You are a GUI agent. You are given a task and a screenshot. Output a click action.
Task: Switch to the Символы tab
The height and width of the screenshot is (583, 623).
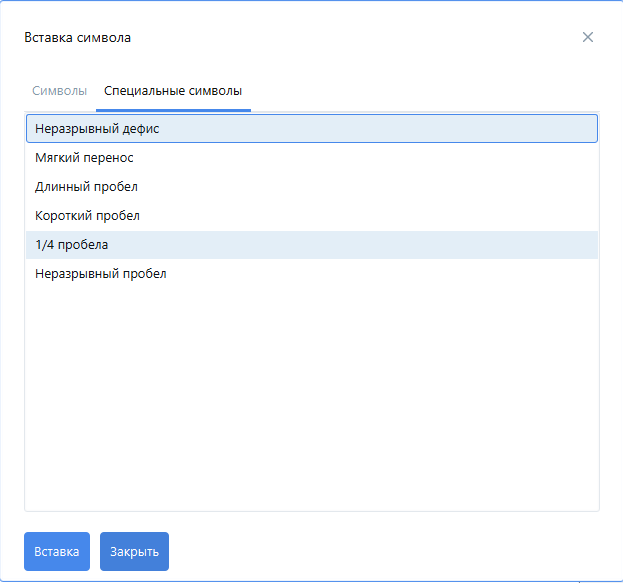pyautogui.click(x=59, y=91)
